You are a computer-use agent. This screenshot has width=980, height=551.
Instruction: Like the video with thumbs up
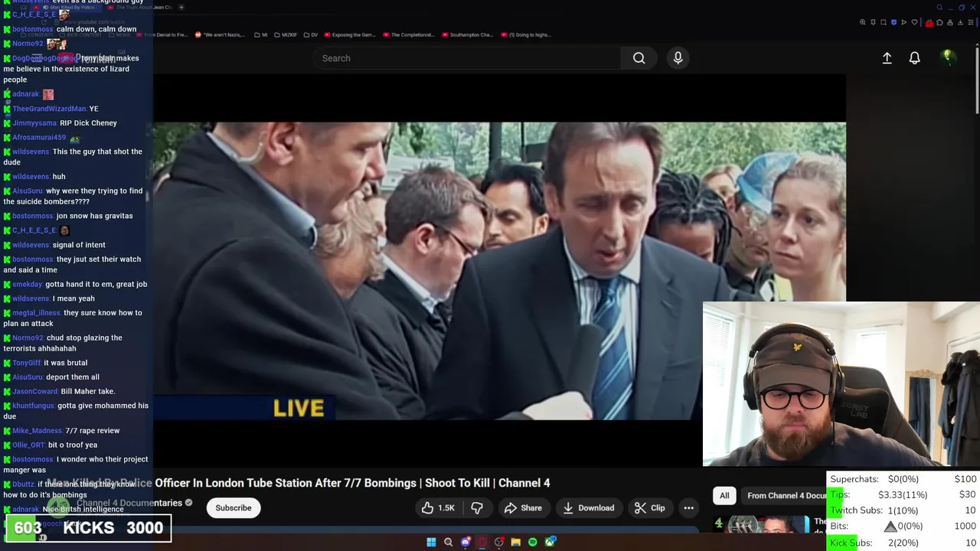tap(438, 508)
